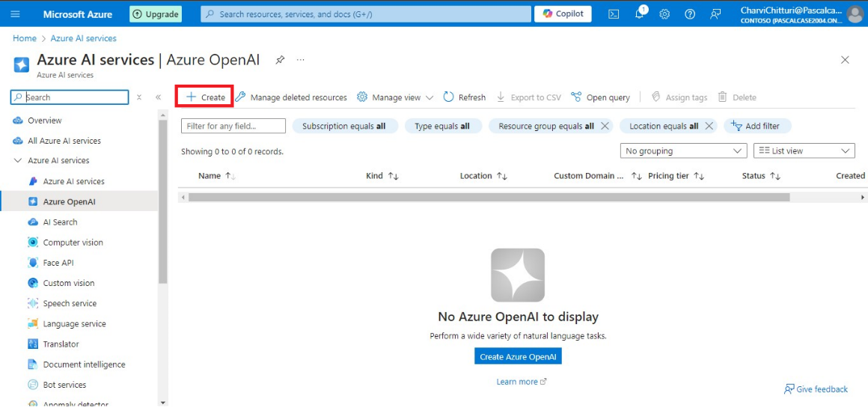Image resolution: width=868 pixels, height=408 pixels.
Task: Open the notifications bell
Action: [x=639, y=14]
